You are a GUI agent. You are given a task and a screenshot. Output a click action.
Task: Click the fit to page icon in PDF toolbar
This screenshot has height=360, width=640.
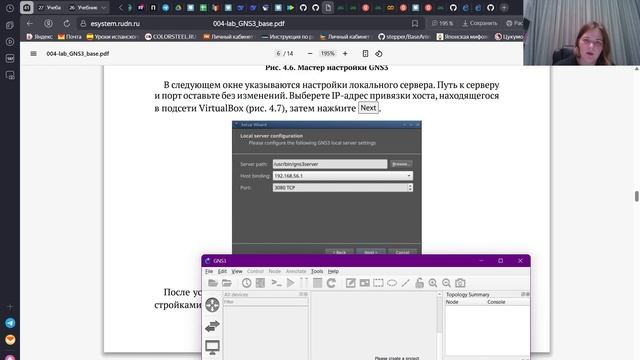pyautogui.click(x=365, y=53)
